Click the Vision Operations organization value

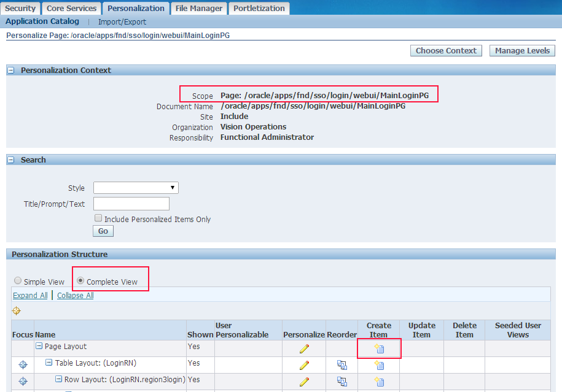[x=254, y=127]
